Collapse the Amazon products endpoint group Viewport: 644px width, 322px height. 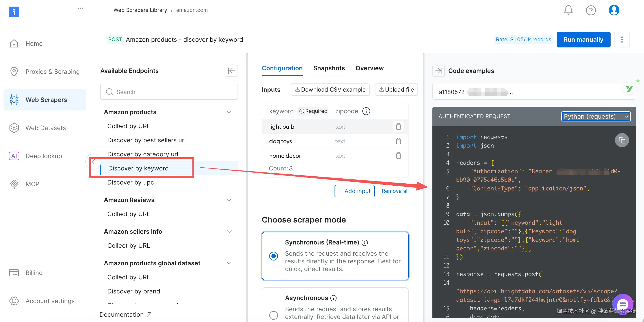[x=229, y=112]
